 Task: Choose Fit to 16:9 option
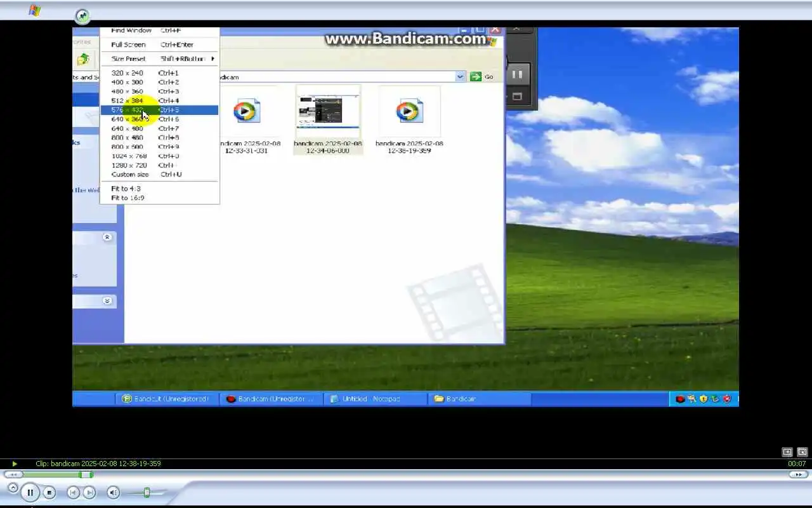point(159,197)
